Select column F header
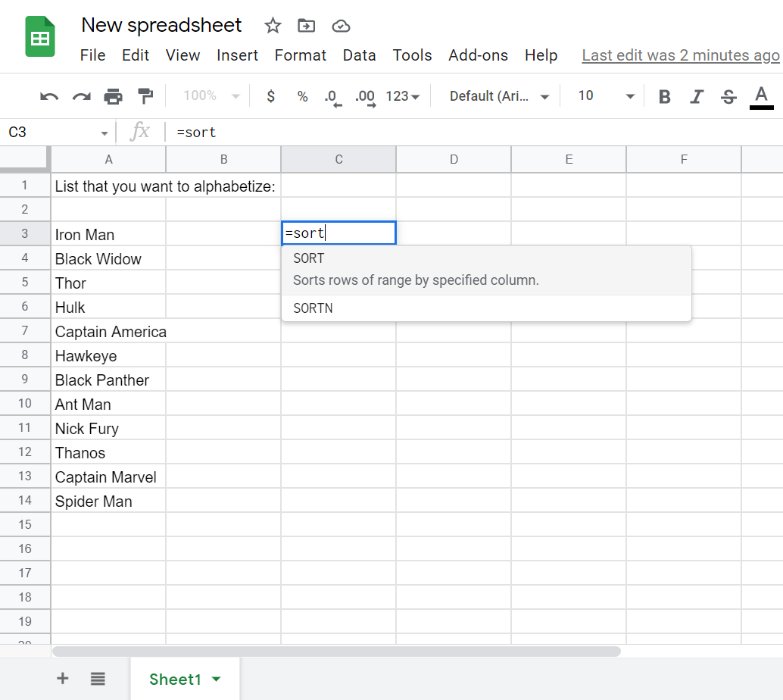 pos(684,159)
